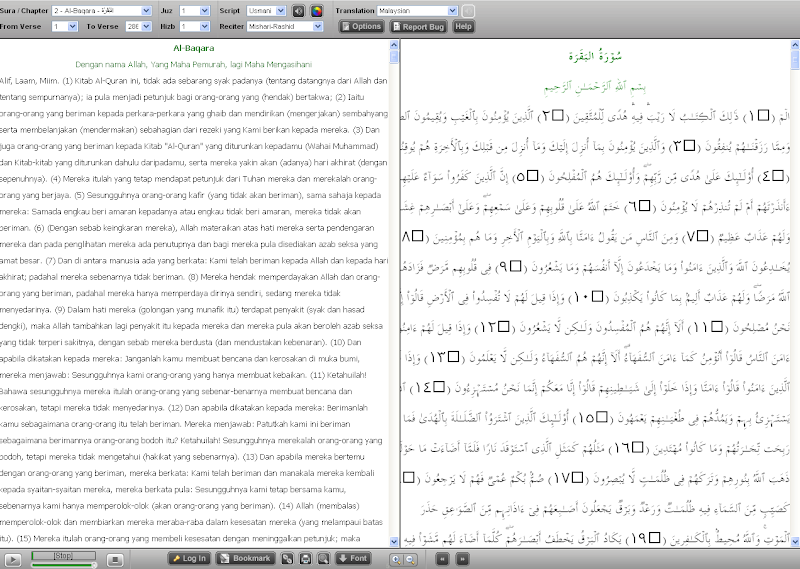Open the Hizb dropdown

point(195,27)
